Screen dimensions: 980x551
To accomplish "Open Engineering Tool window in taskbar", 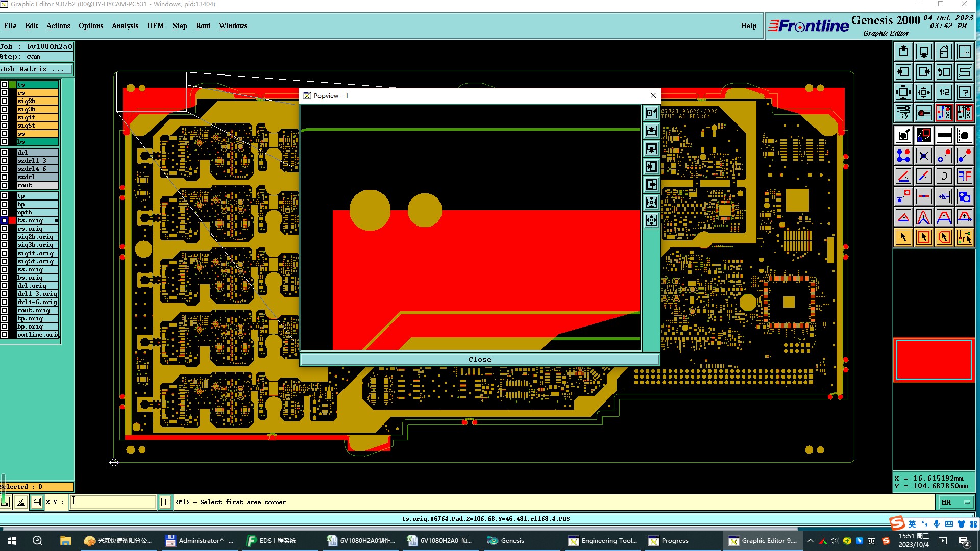I will click(603, 541).
